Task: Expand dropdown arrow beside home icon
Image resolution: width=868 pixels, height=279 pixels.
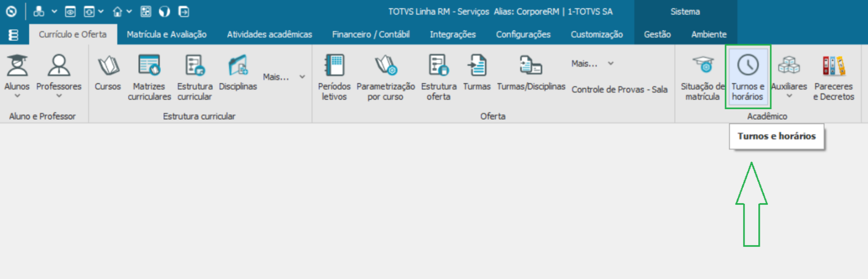Action: coord(129,11)
